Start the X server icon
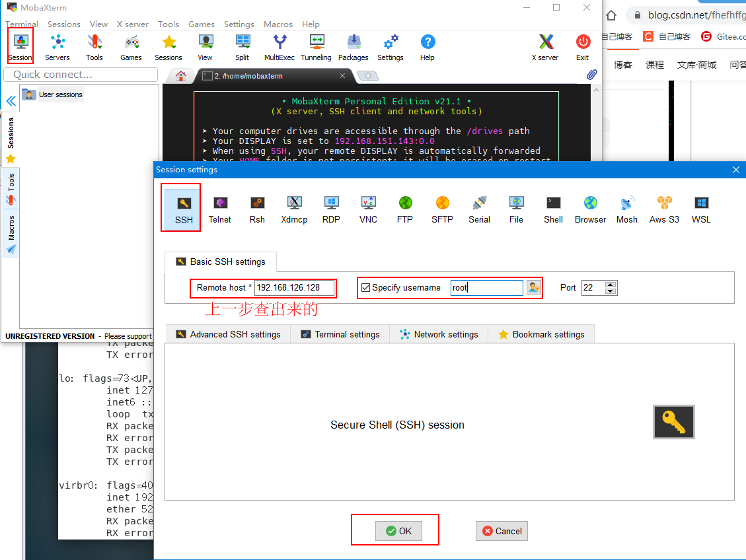 tap(545, 47)
